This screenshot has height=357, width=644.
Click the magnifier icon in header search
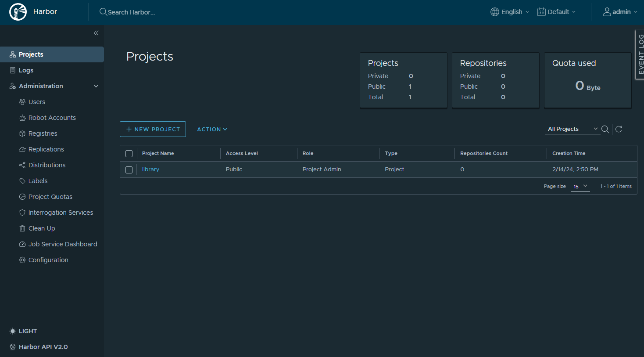(103, 12)
